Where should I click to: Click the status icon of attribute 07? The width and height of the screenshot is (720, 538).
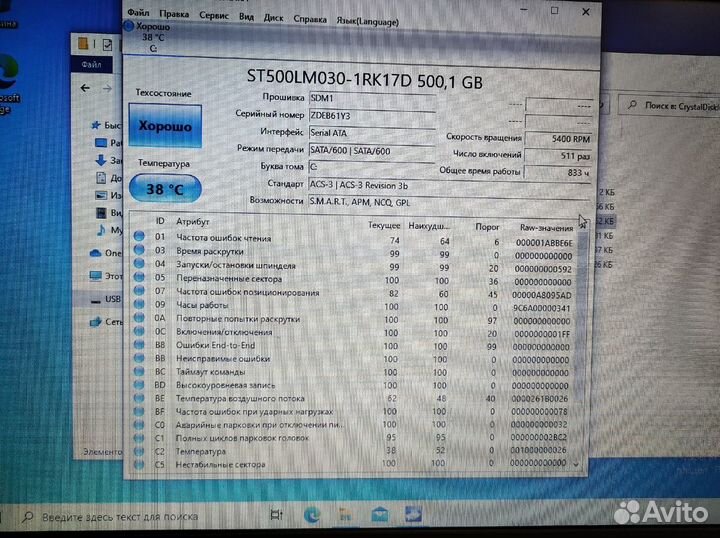(139, 291)
